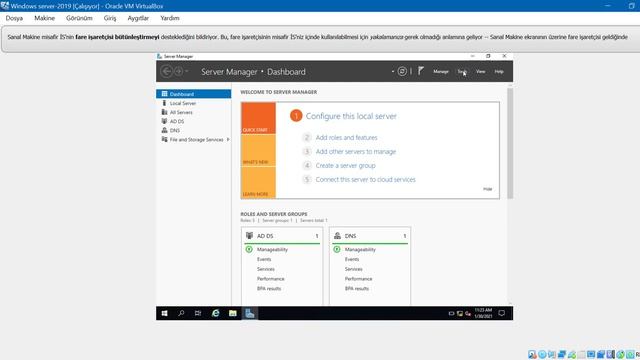This screenshot has width=640, height=360.
Task: Open the Tools menu
Action: [x=462, y=71]
